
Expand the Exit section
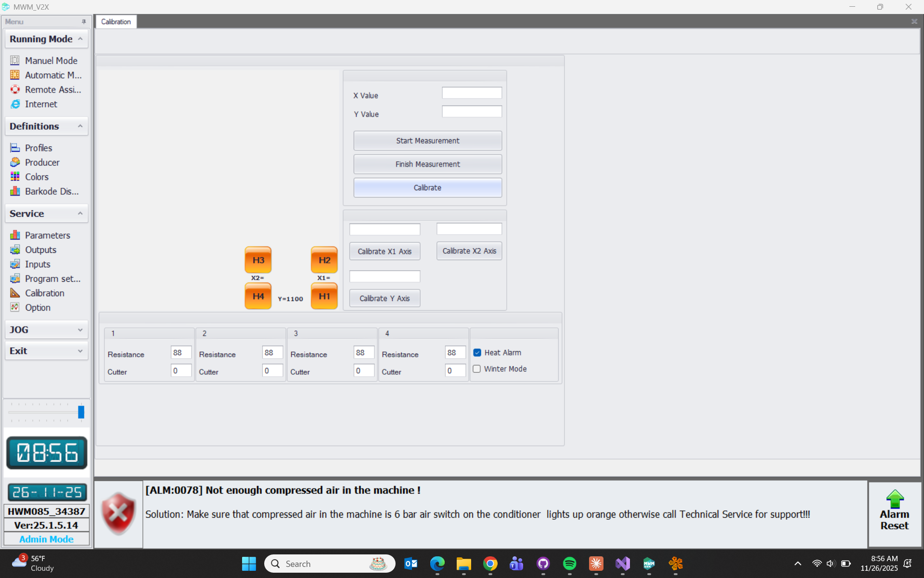[80, 351]
